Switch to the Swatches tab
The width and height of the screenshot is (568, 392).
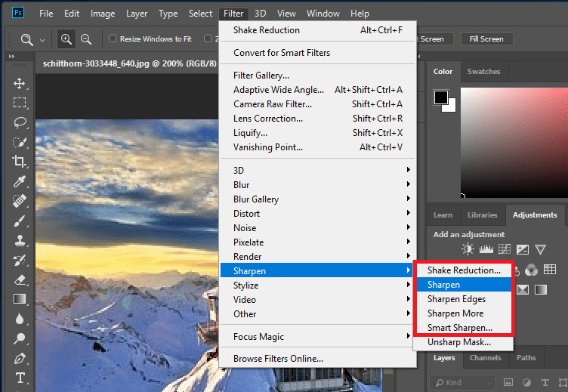pyautogui.click(x=483, y=72)
